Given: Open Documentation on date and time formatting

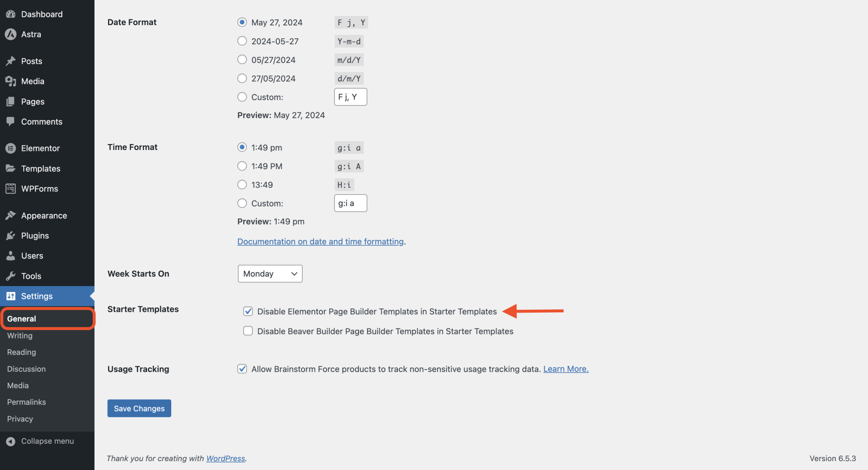Looking at the screenshot, I should click(x=320, y=241).
